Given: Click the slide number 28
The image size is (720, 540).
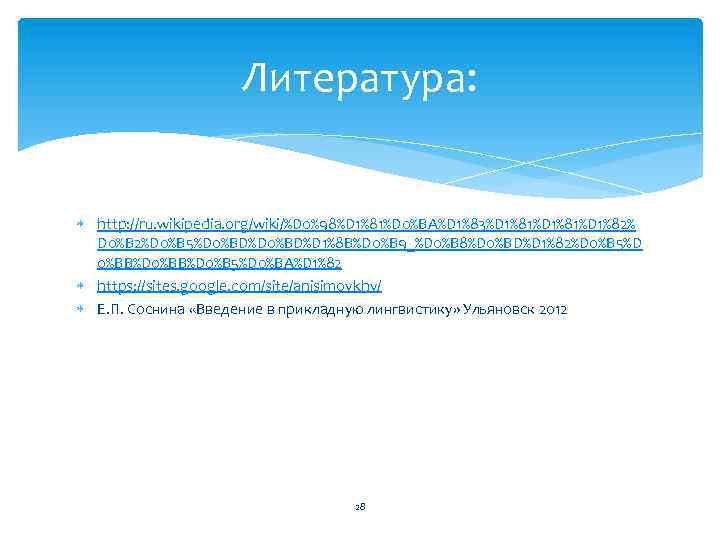Looking at the screenshot, I should coord(360,506).
